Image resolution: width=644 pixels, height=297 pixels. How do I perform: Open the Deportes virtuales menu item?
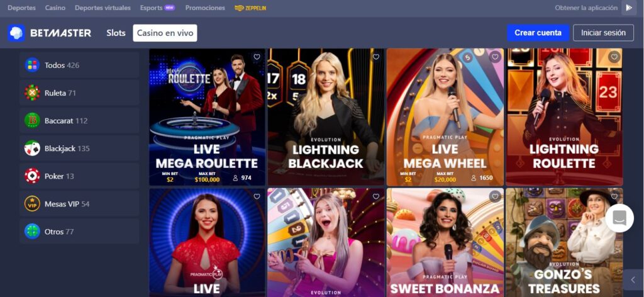(103, 8)
